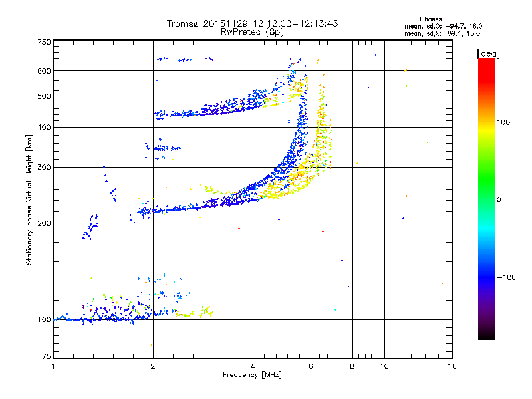
Task: Click the -100 degree label beside color bar
Action: tap(506, 277)
